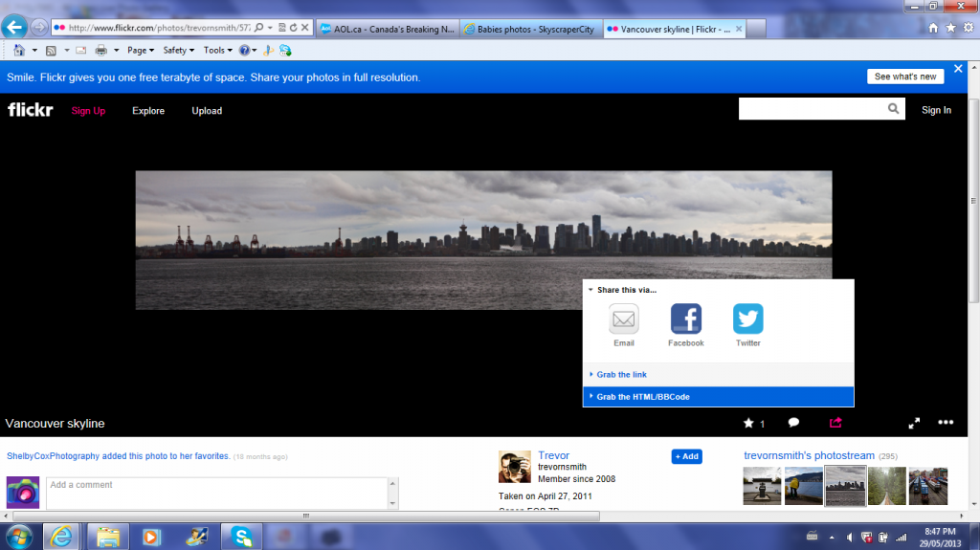
Task: Expand the Grab the link section
Action: [x=622, y=375]
